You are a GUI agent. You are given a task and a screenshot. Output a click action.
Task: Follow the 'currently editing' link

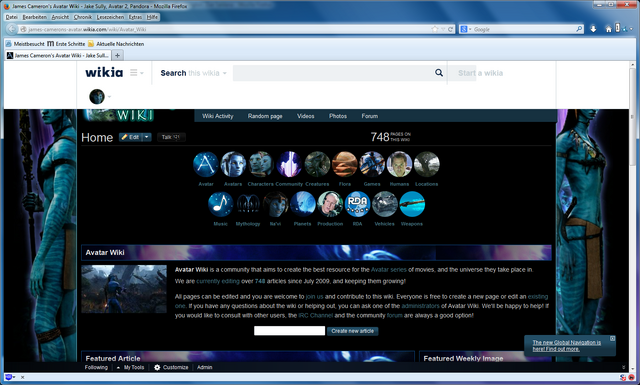218,281
